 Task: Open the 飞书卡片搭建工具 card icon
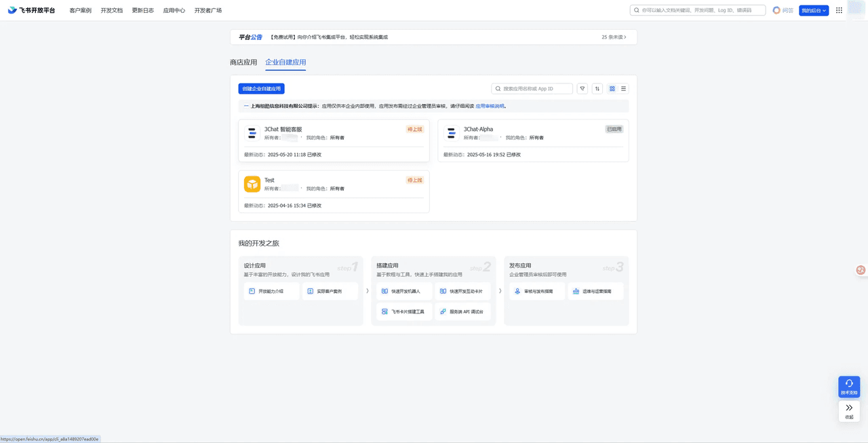click(384, 311)
